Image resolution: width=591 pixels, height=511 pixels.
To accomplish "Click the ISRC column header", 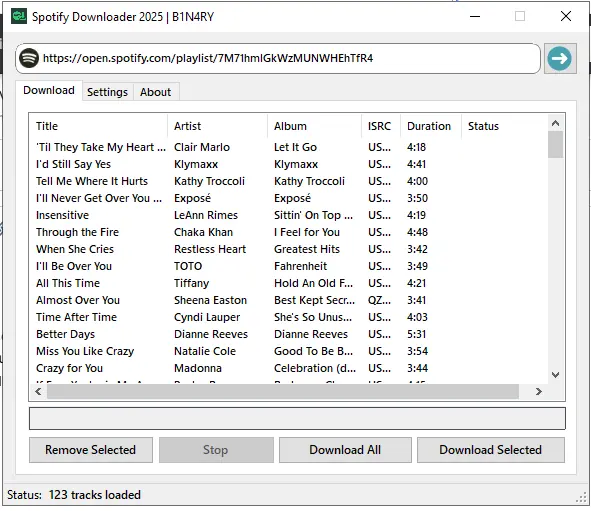I will [381, 126].
